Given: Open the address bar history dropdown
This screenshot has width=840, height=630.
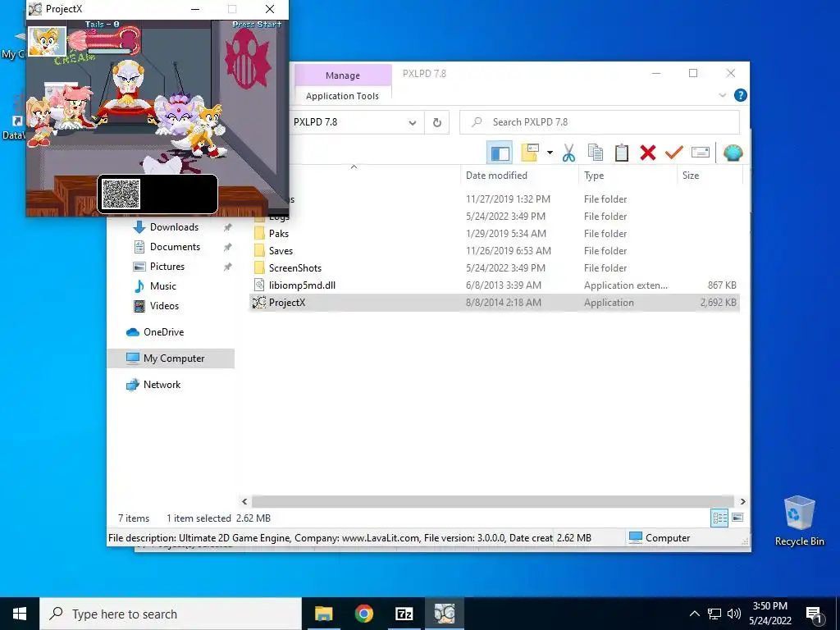Looking at the screenshot, I should (412, 123).
